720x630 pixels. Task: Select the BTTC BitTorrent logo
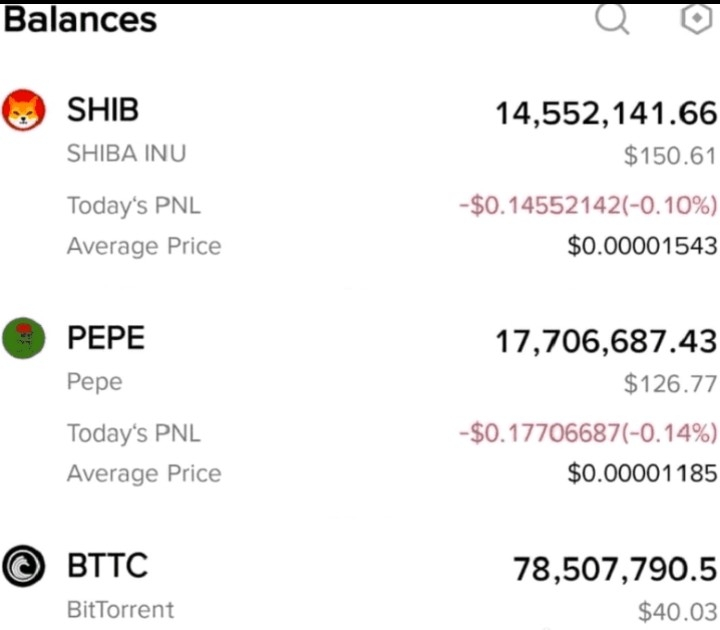click(x=24, y=566)
